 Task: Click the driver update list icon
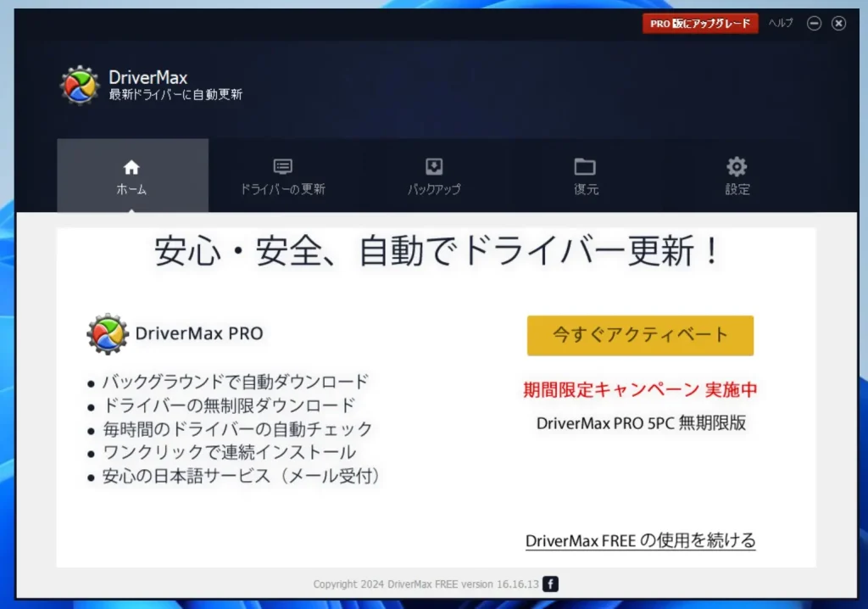pos(282,166)
